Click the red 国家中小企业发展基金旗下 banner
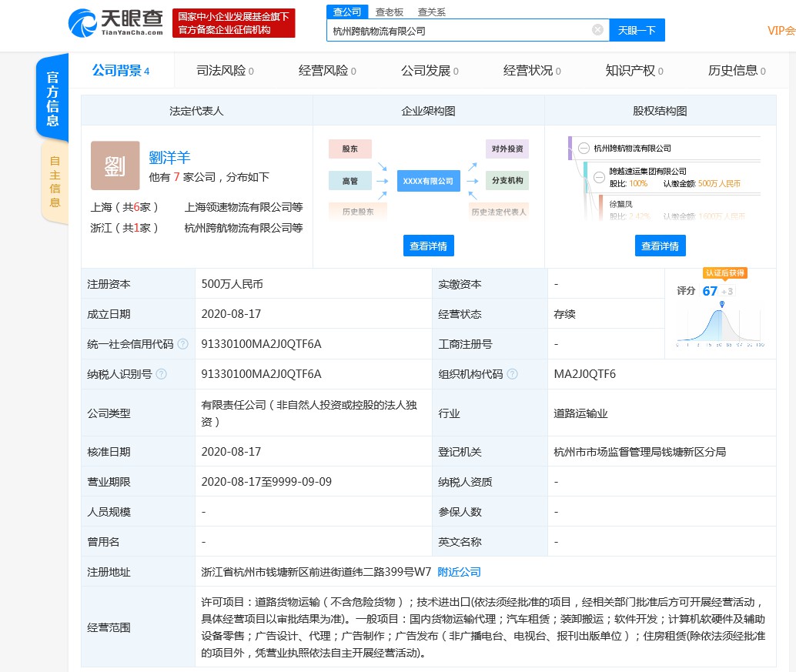Image resolution: width=796 pixels, height=672 pixels. pos(233,23)
